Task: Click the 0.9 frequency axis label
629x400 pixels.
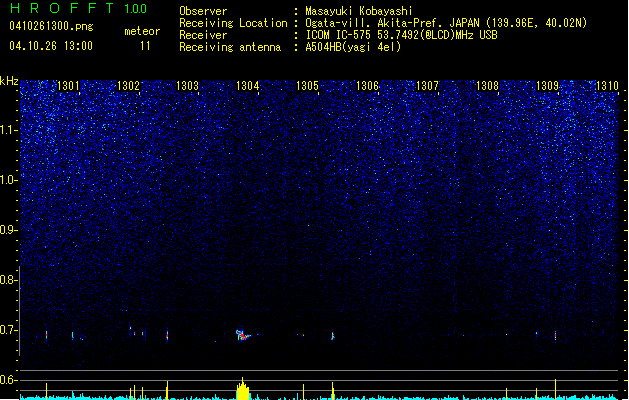Action: click(x=8, y=230)
